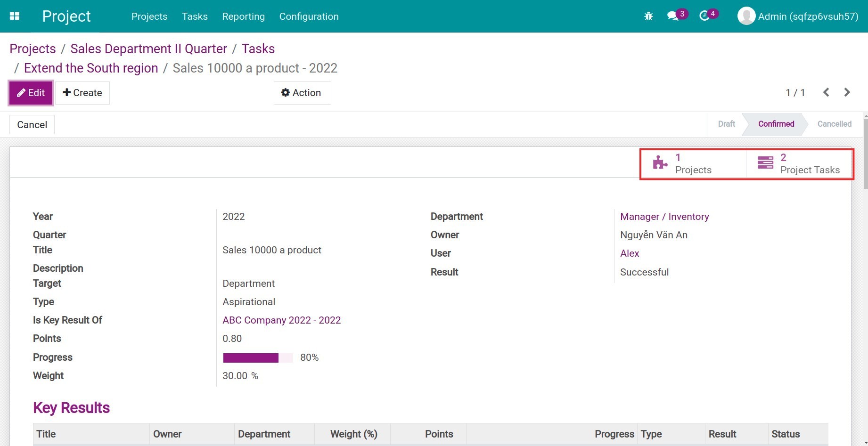Click the Project Tasks smart button icon
Image resolution: width=868 pixels, height=446 pixels.
coord(765,163)
